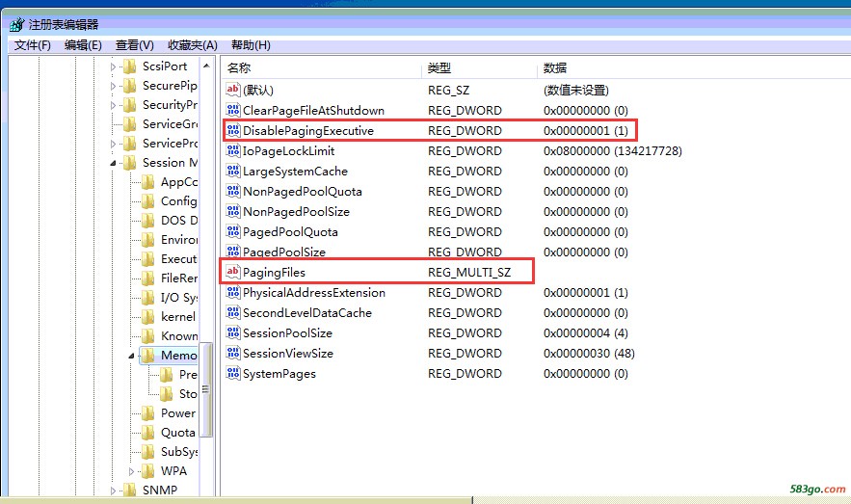Viewport: 851px width, 504px height.
Task: Open the 收藏夹(A) menu
Action: [x=192, y=45]
